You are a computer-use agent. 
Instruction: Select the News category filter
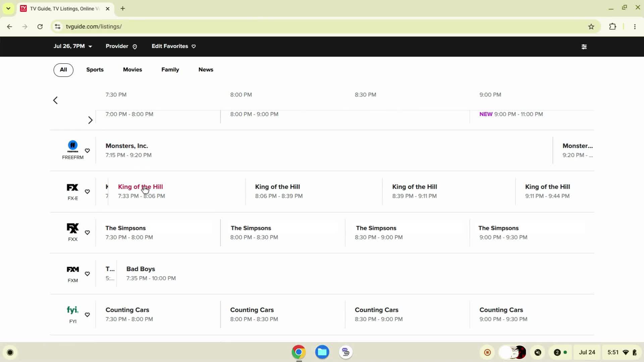tap(206, 70)
